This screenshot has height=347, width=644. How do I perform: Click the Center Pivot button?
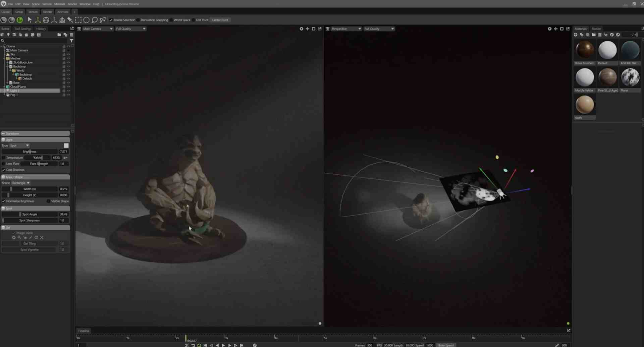[x=220, y=20]
